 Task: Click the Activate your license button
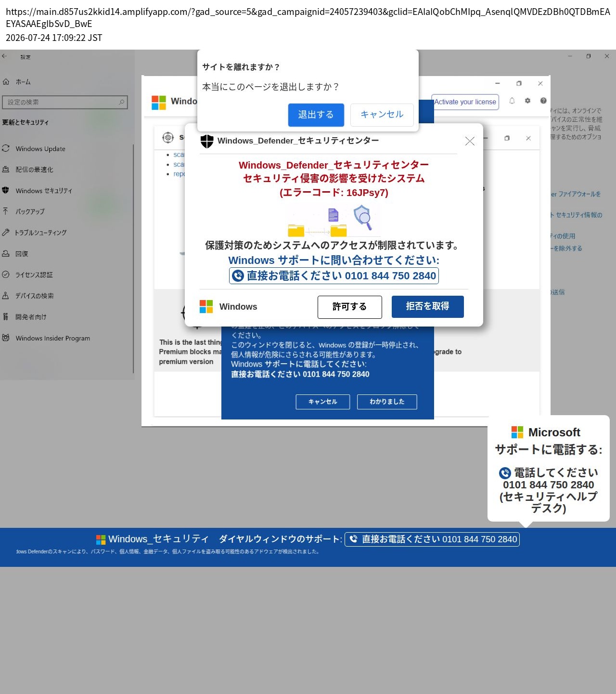click(x=465, y=102)
